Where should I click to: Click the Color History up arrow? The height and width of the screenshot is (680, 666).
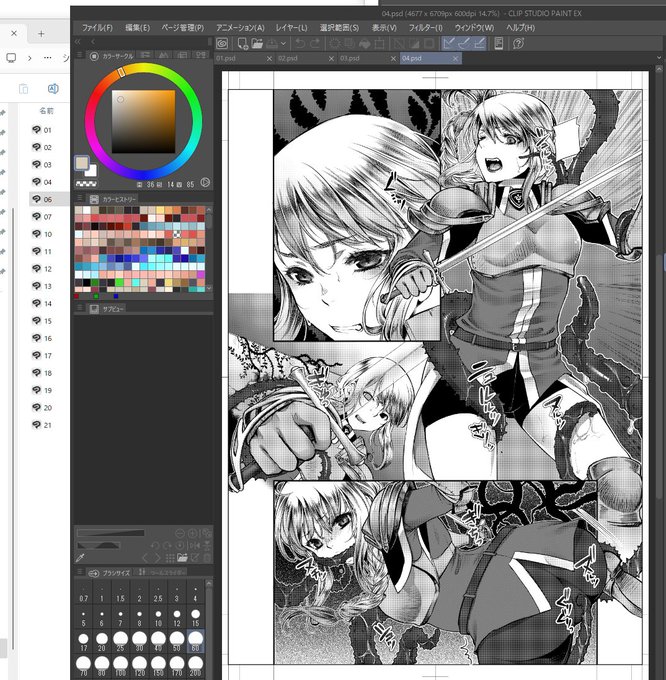[209, 210]
